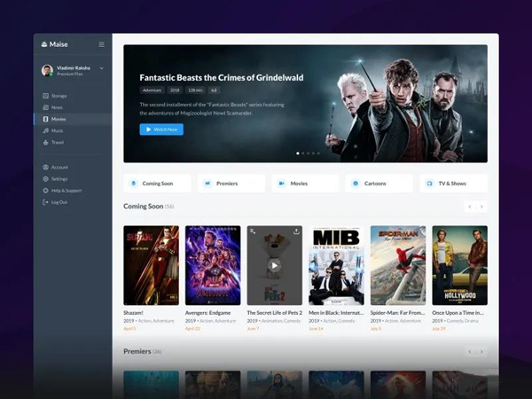Click the Men in Black: Internat... title
The height and width of the screenshot is (399, 532).
(x=336, y=313)
